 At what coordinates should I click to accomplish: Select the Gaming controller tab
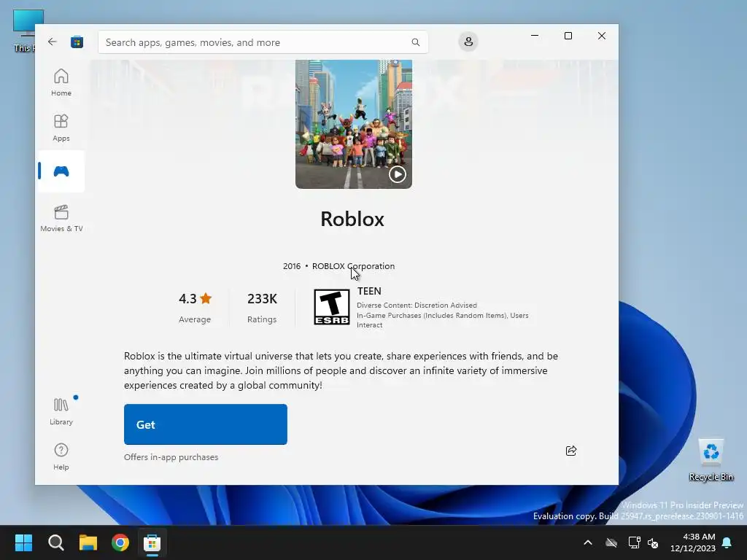61,171
